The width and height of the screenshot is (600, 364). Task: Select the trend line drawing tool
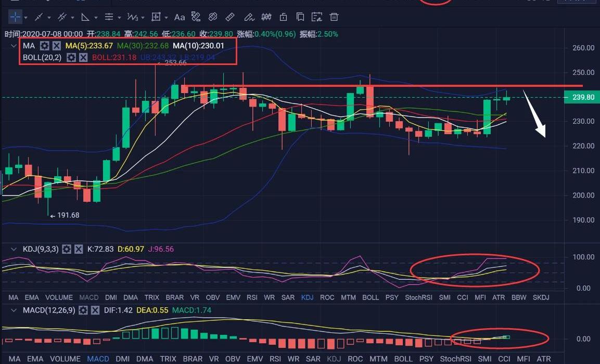pyautogui.click(x=39, y=17)
